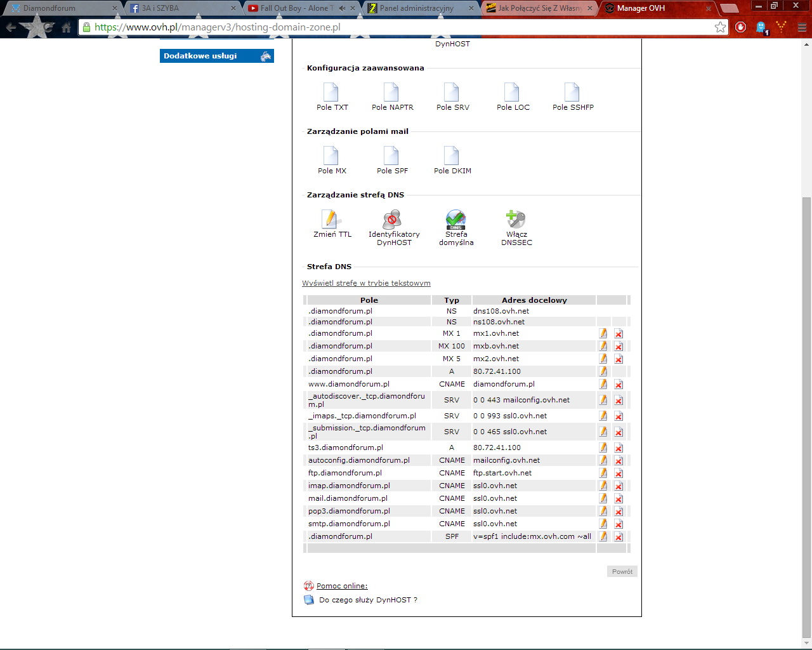Mute audio on Fall Out Boy tab
Viewport: 812px width, 650px height.
click(343, 8)
